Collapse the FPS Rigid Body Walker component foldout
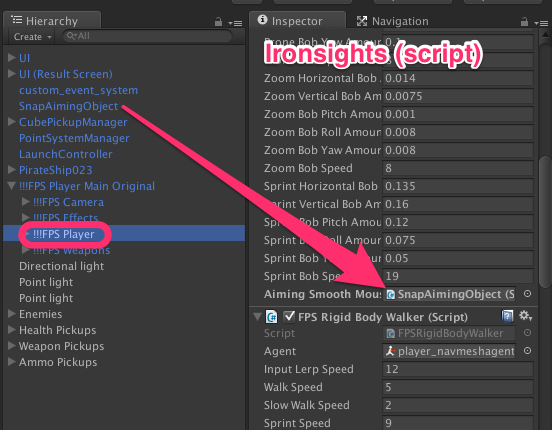552x430 pixels. (x=257, y=317)
